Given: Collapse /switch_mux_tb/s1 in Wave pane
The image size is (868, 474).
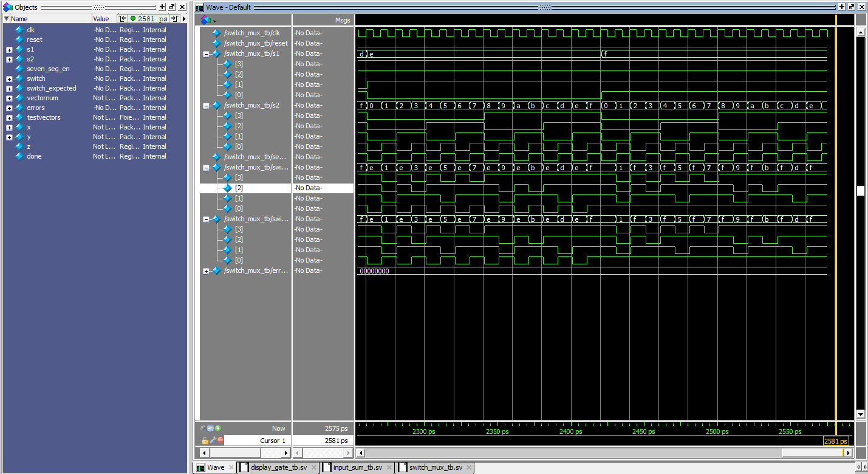Looking at the screenshot, I should click(x=206, y=53).
